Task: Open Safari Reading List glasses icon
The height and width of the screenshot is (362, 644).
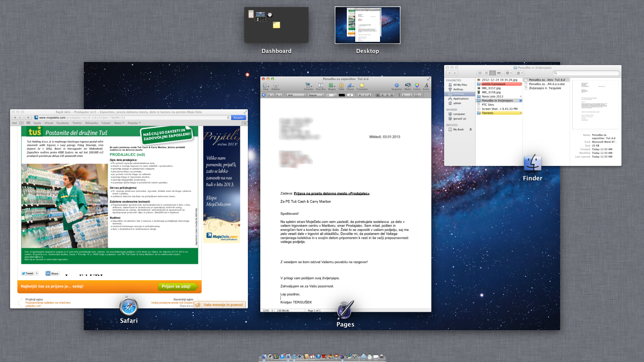Action: 14,123
